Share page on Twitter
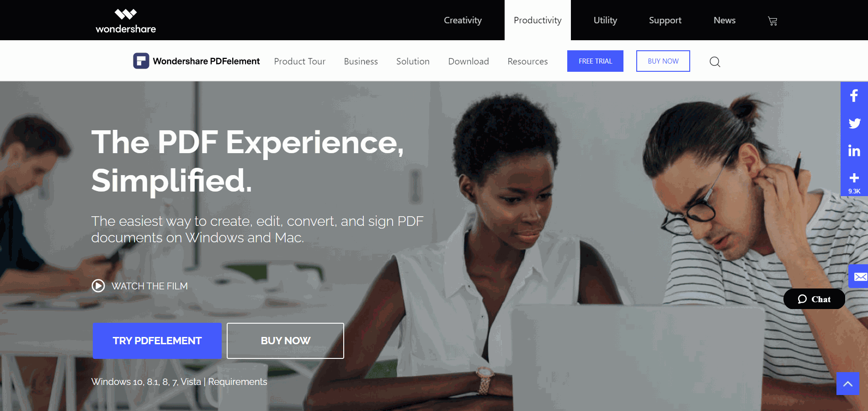Screen dimensions: 868x411 coord(854,123)
